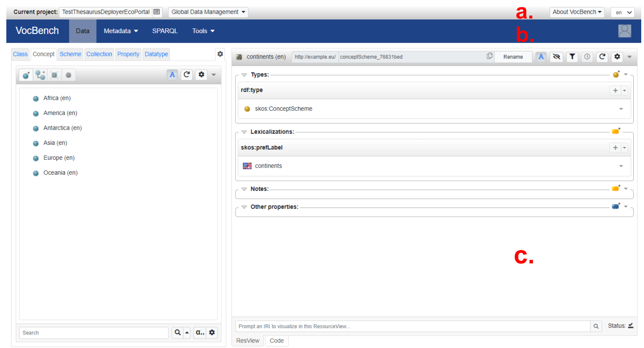Add a value to rdf:type
Viewport: 644px width, 348px height.
click(x=615, y=90)
